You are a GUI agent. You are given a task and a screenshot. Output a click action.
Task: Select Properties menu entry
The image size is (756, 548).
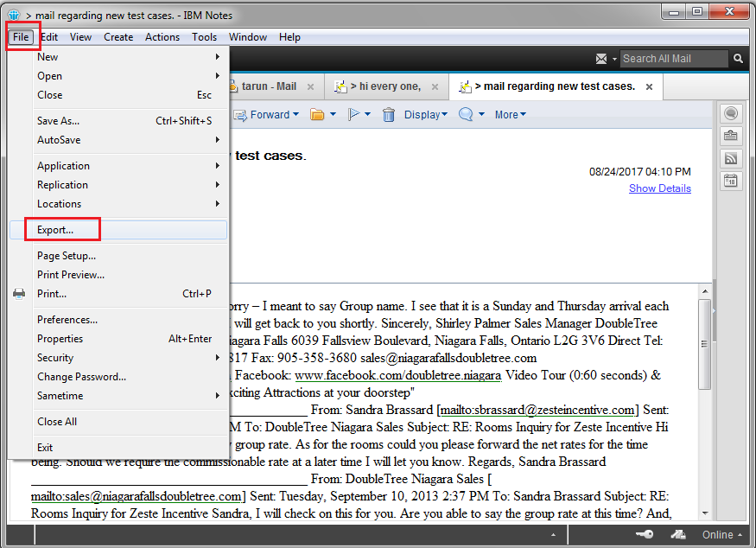pos(118,339)
